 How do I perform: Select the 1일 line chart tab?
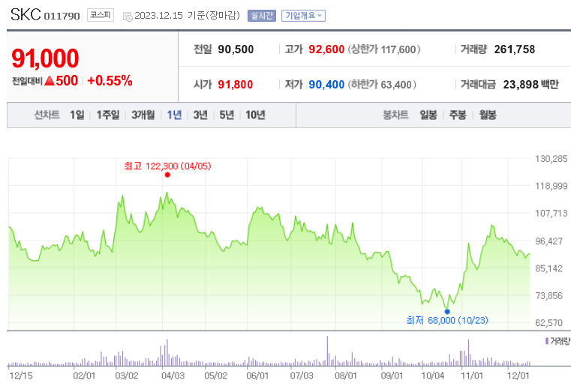point(77,115)
